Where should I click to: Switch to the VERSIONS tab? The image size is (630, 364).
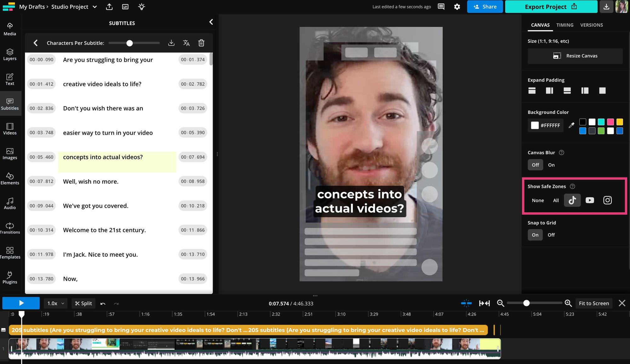coord(591,25)
